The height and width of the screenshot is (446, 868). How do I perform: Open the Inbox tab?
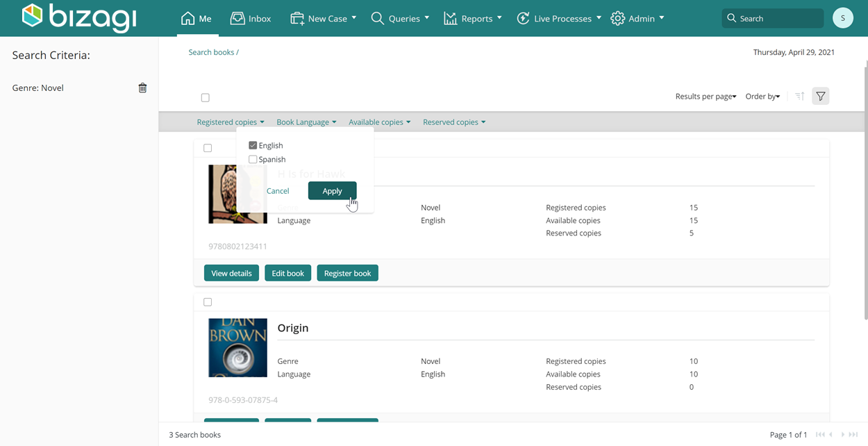[x=251, y=19]
